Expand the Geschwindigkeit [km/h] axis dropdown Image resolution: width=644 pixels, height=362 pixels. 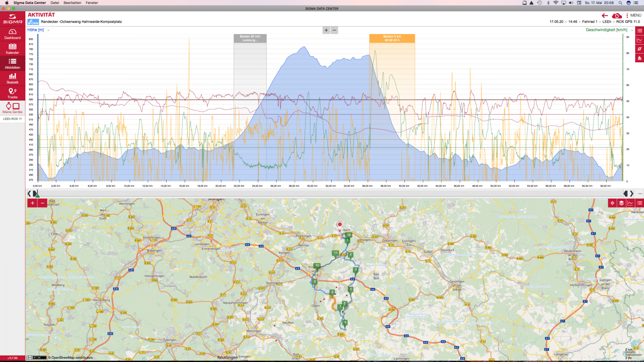click(632, 30)
